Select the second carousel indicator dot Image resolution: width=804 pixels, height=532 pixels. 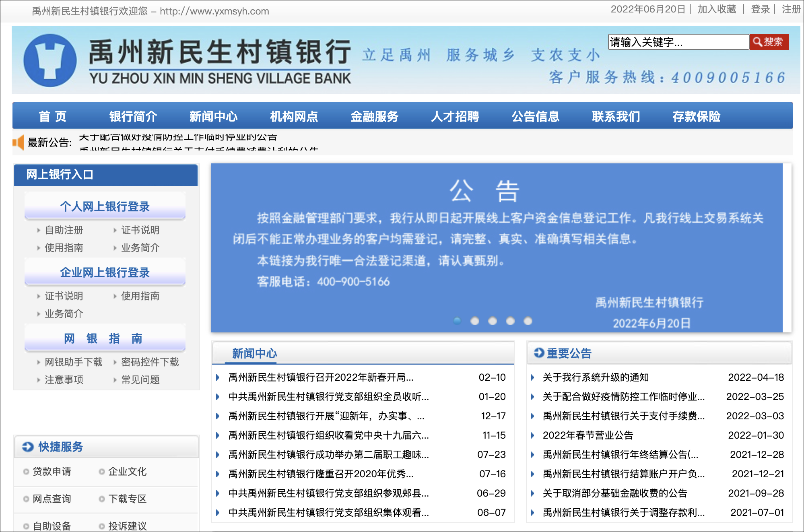pyautogui.click(x=475, y=321)
